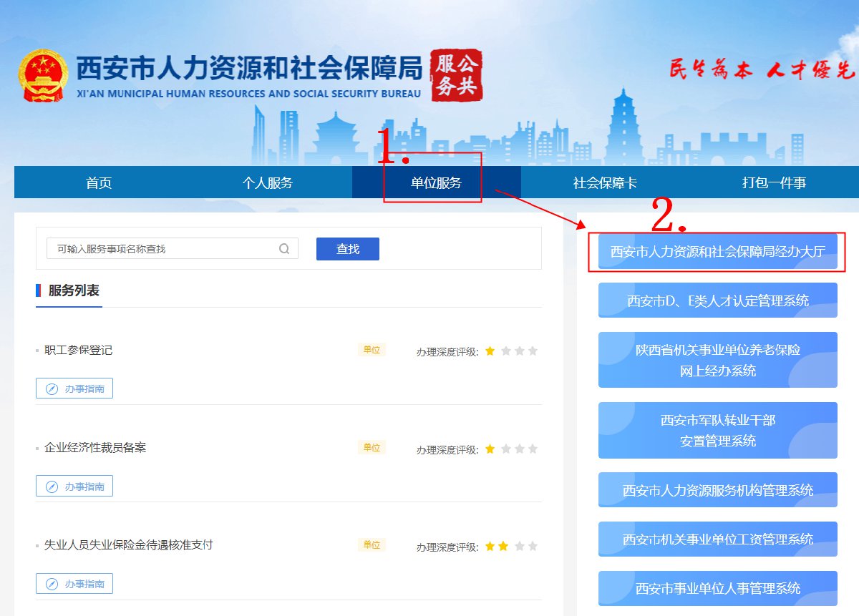Focus the service name search field
Image resolution: width=859 pixels, height=616 pixels.
(x=165, y=249)
